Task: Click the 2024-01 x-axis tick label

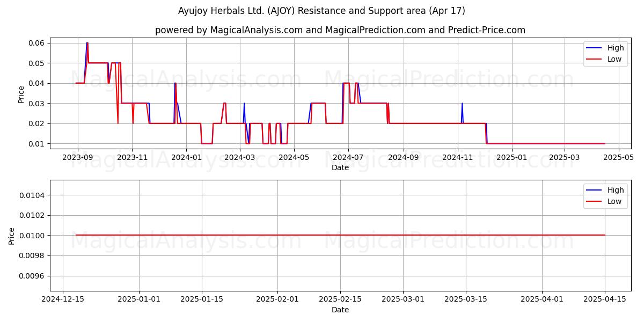Action: 186,158
